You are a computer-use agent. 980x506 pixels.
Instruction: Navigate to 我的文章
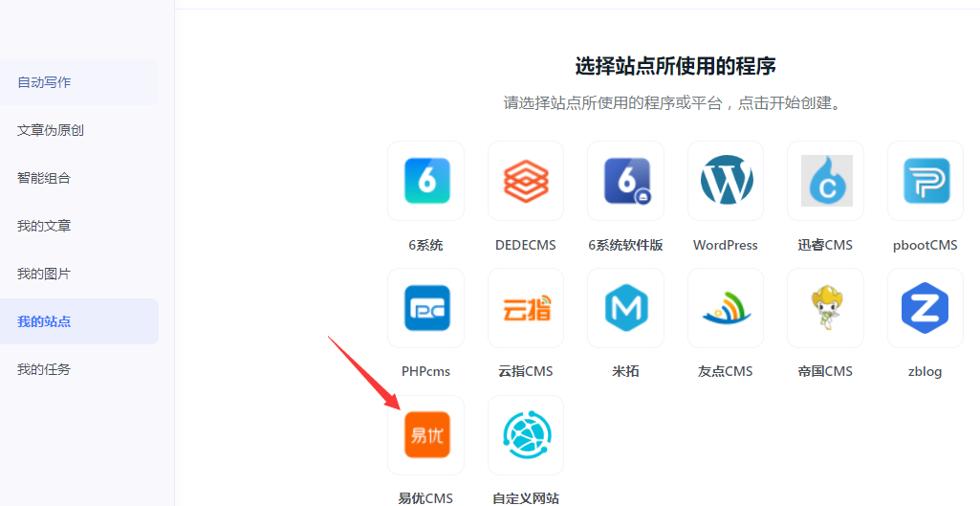click(44, 226)
